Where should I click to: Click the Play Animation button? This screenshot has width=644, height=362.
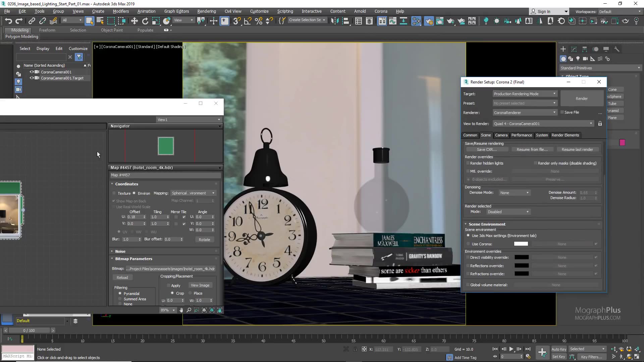[511, 349]
